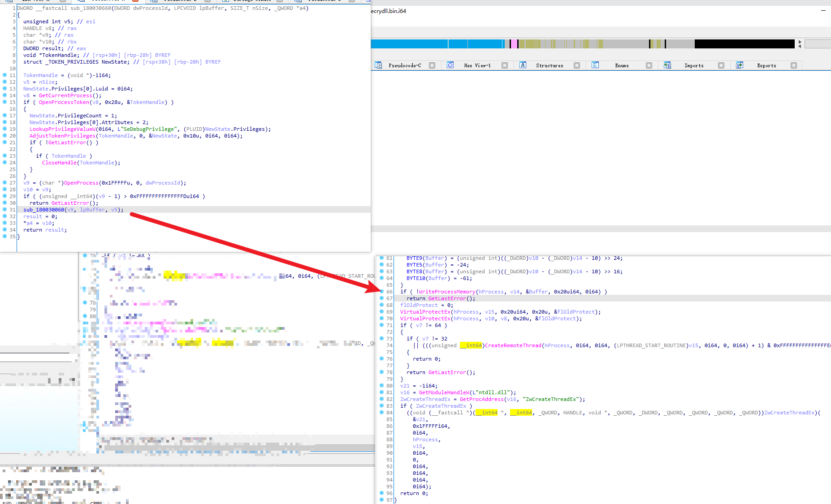Click sub_180030060 call on line 31
This screenshot has height=504, width=831.
tap(43, 210)
